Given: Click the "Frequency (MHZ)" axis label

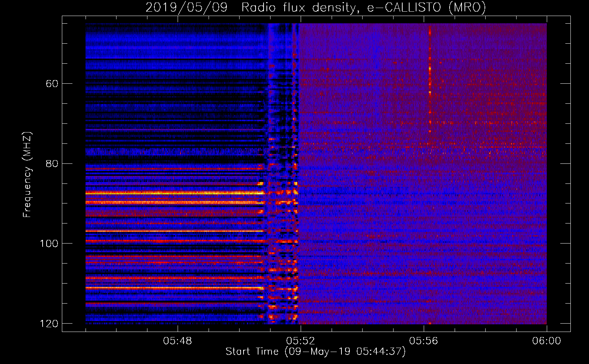Looking at the screenshot, I should [27, 175].
